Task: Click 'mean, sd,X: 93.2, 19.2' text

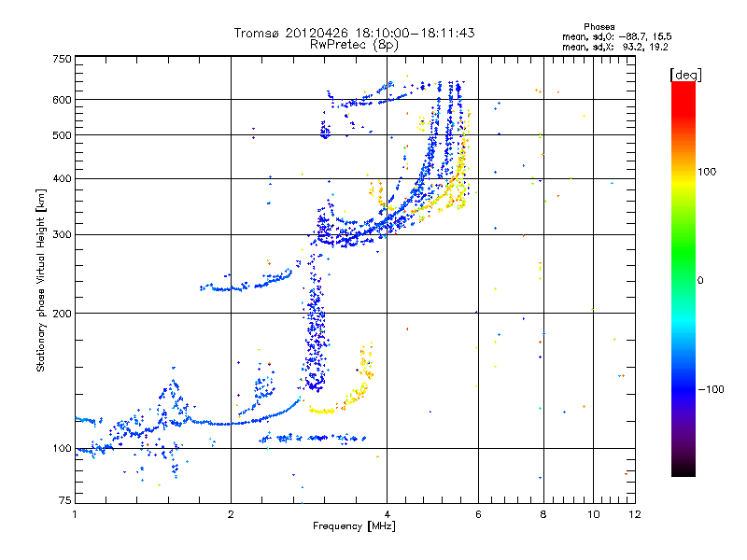Action: click(615, 47)
